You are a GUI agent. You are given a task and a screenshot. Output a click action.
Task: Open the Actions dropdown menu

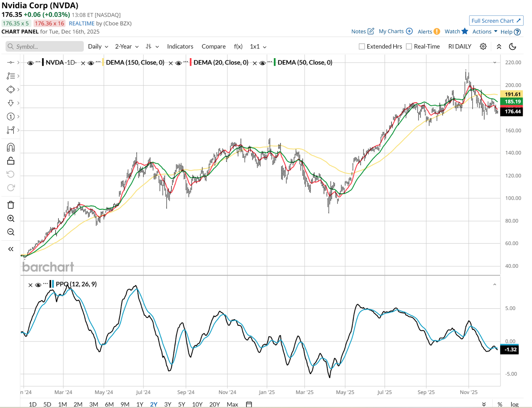tap(484, 32)
